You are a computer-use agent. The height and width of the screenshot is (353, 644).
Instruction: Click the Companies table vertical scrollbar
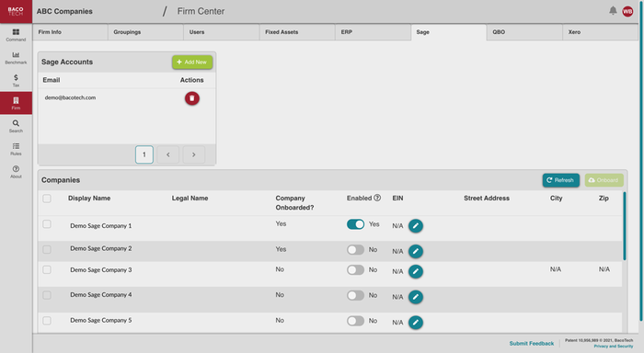(625, 226)
